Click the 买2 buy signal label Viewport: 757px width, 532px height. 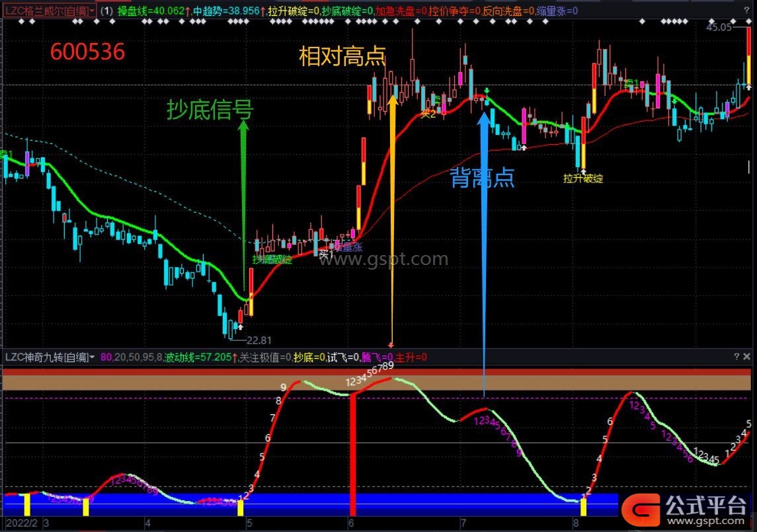coord(428,114)
